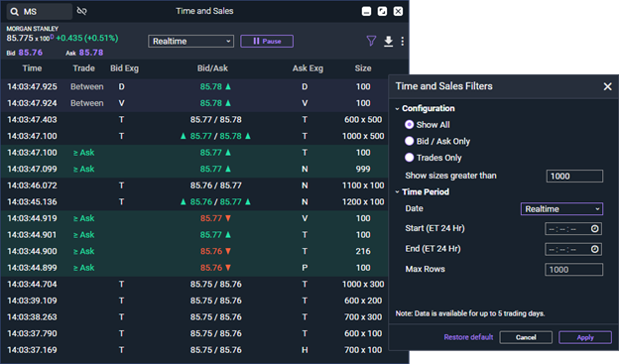Choose the Trades Only radio button
This screenshot has width=619, height=364.
(x=410, y=158)
